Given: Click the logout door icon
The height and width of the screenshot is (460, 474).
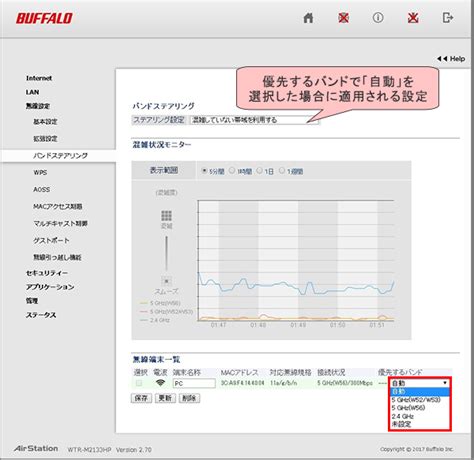Looking at the screenshot, I should point(448,18).
